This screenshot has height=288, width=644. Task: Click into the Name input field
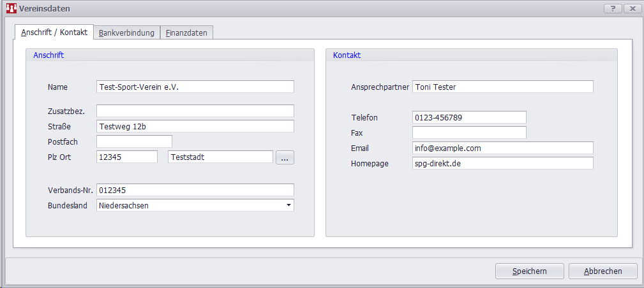click(195, 87)
